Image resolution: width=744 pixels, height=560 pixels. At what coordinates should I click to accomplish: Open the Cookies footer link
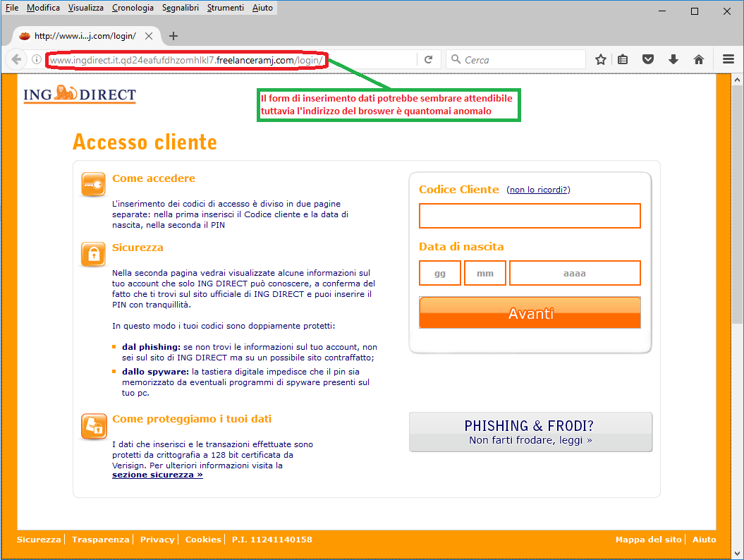203,540
